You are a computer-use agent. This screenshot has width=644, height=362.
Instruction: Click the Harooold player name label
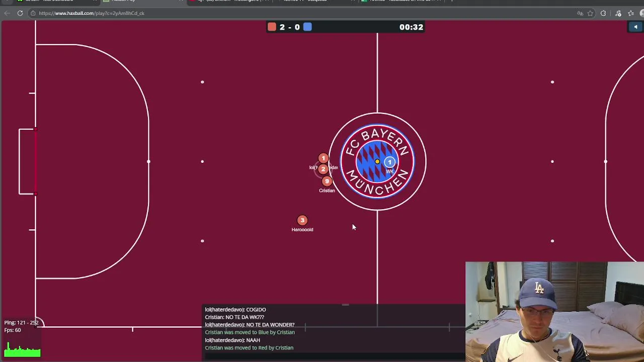pos(302,230)
